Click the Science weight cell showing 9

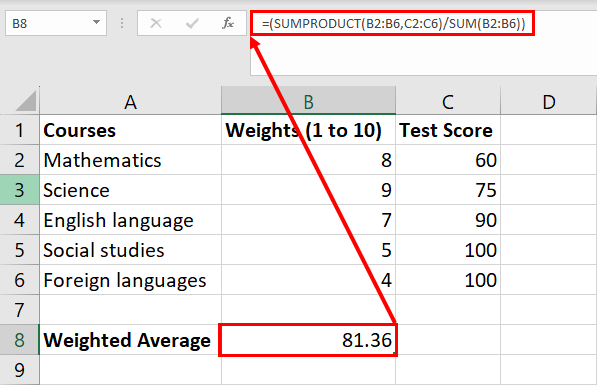(x=308, y=190)
